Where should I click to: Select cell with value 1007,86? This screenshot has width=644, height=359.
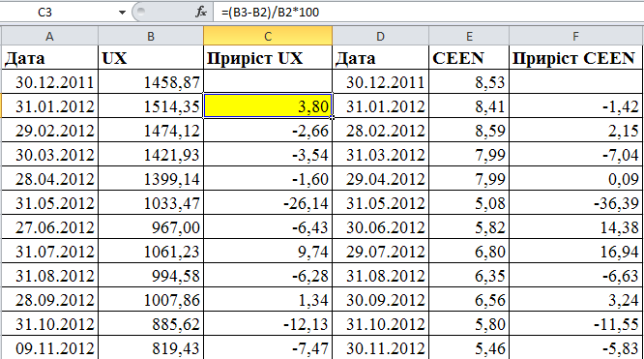tap(151, 300)
